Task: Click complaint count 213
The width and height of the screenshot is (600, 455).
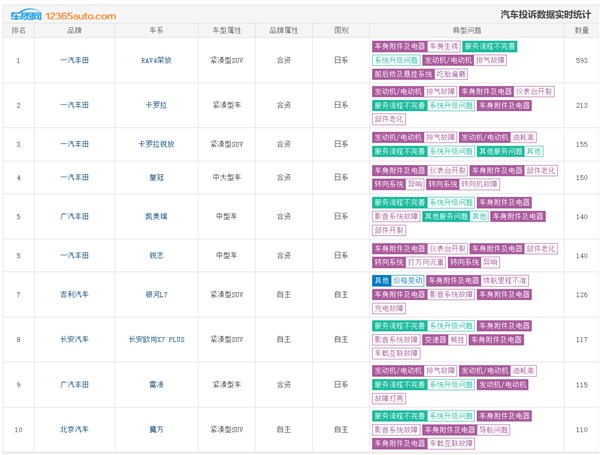Action: 582,105
